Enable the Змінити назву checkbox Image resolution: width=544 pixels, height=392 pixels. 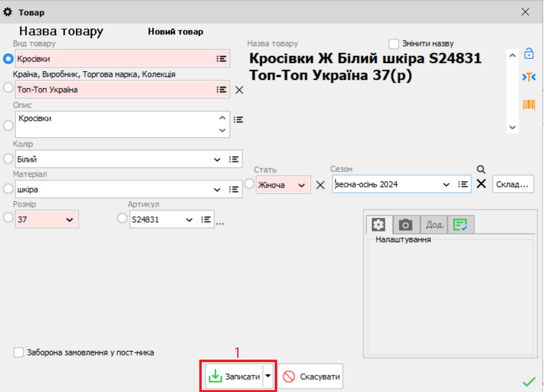394,43
